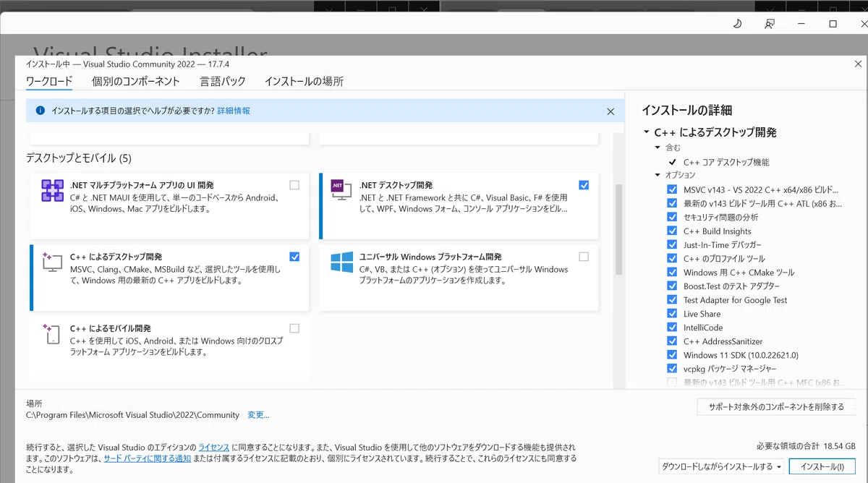This screenshot has height=483, width=868.
Task: Select the C++ コア デスクトップ機能 item text
Action: coord(726,163)
